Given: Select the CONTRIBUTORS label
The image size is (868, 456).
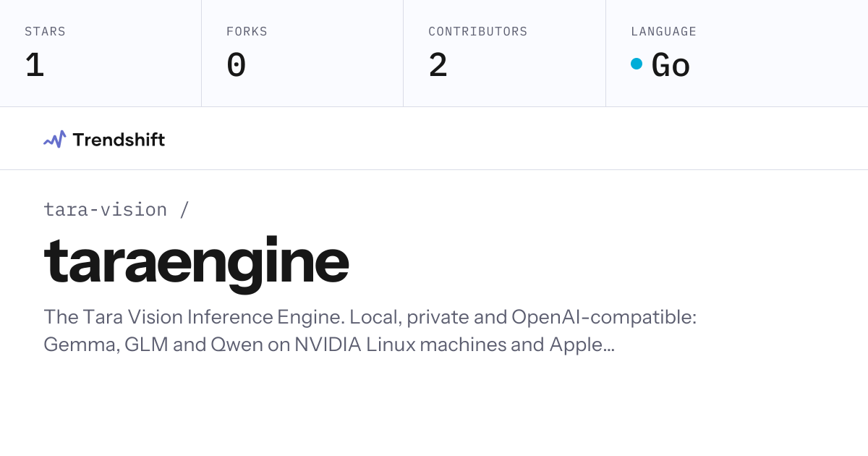Looking at the screenshot, I should pyautogui.click(x=478, y=32).
